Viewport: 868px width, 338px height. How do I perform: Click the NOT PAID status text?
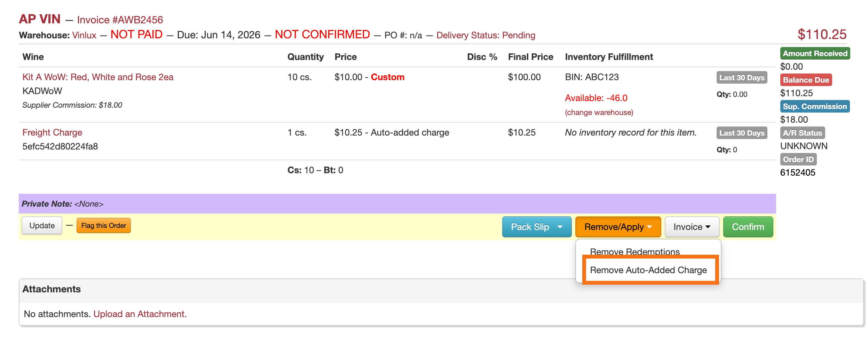point(136,34)
